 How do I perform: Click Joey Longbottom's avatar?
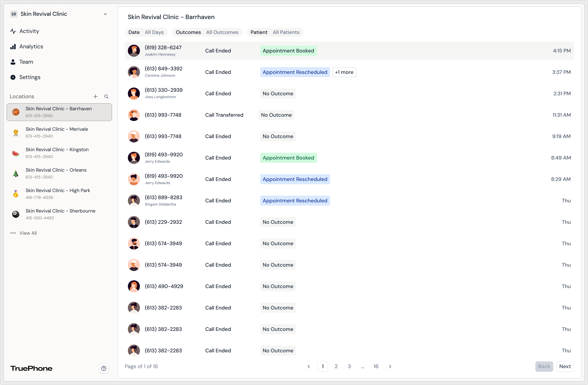point(134,93)
